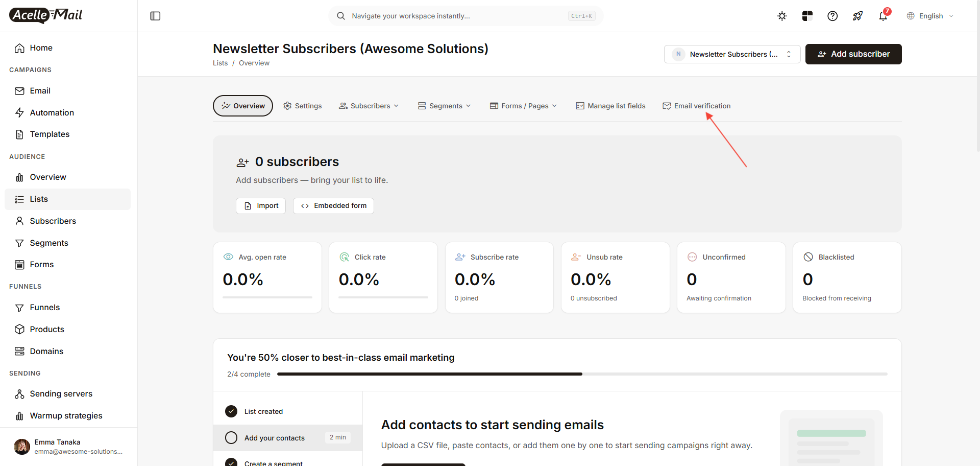The image size is (980, 466).
Task: Open Segments in the sidebar
Action: (67, 243)
